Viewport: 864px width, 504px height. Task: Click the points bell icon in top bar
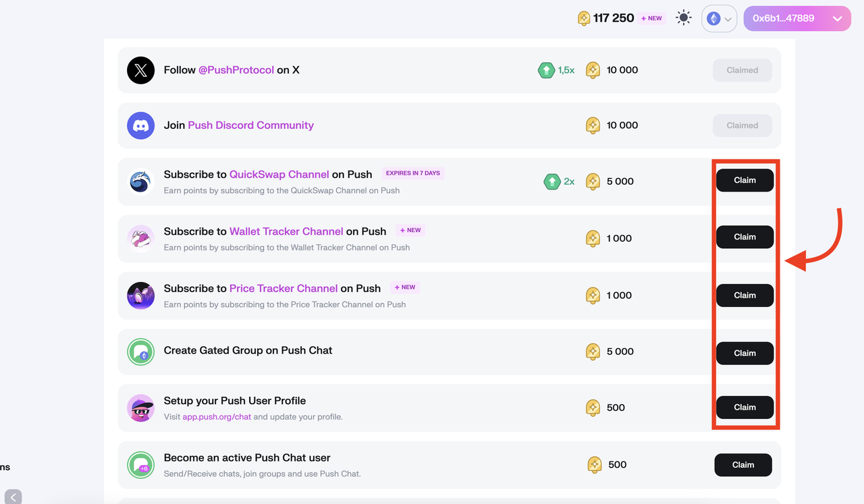[584, 18]
